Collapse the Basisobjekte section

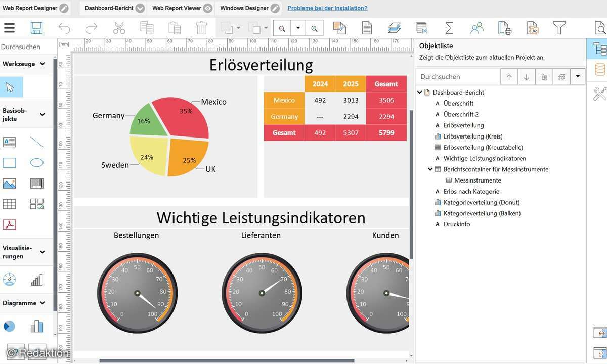click(x=42, y=115)
